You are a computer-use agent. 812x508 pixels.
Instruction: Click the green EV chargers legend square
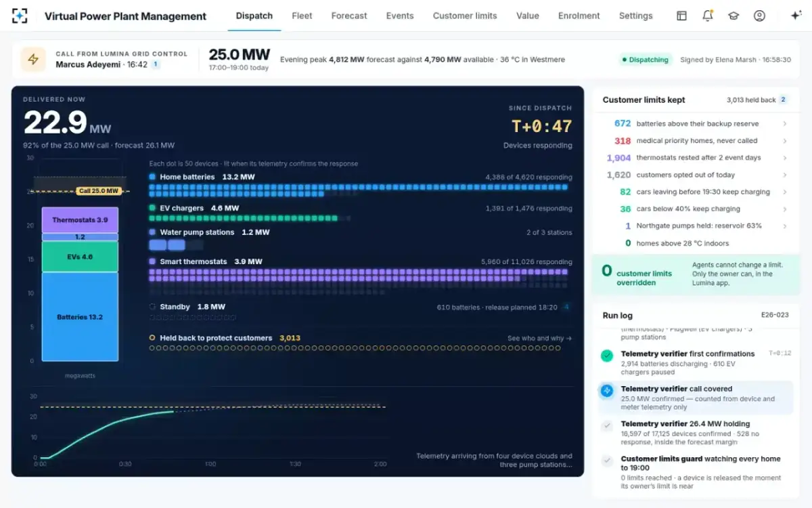click(x=152, y=208)
